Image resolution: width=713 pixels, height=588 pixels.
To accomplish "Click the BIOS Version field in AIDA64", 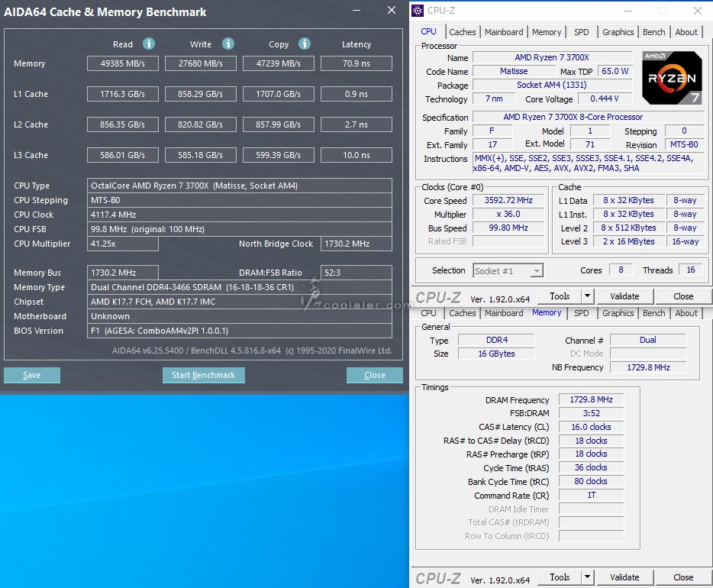I will pos(240,331).
